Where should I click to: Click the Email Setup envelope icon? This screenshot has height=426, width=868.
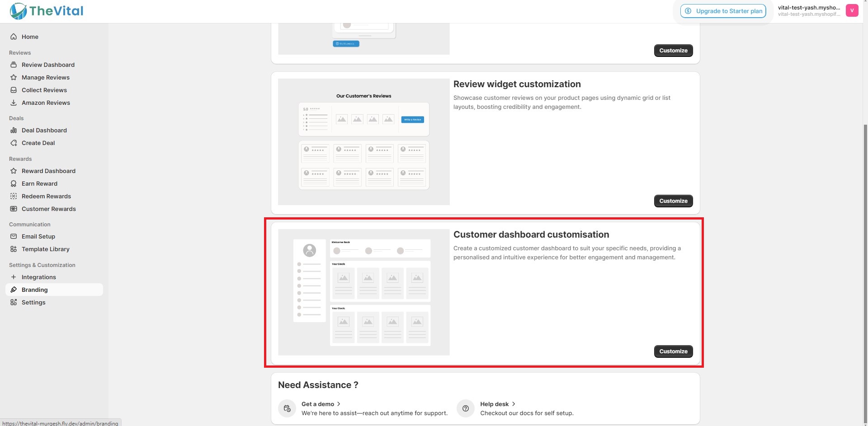14,236
